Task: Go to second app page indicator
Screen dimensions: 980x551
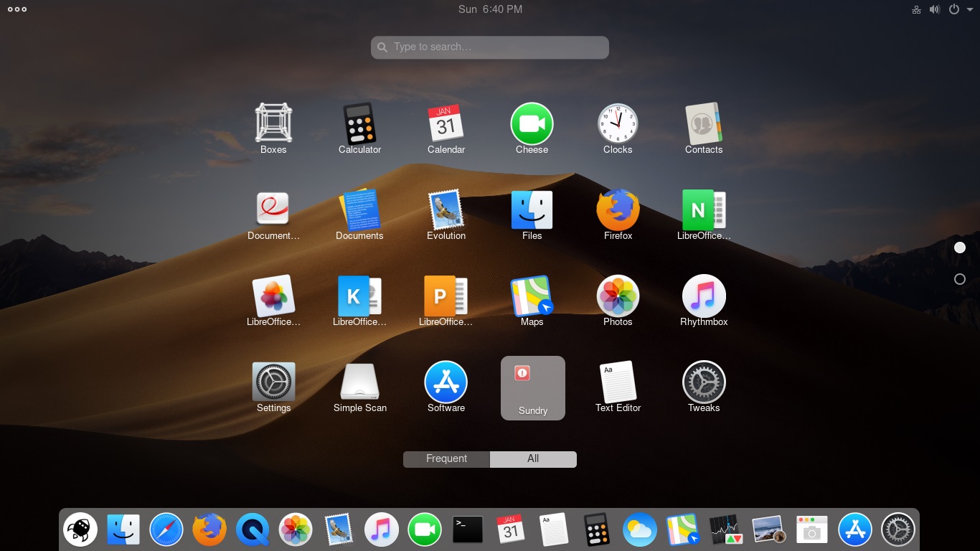Action: pyautogui.click(x=960, y=279)
